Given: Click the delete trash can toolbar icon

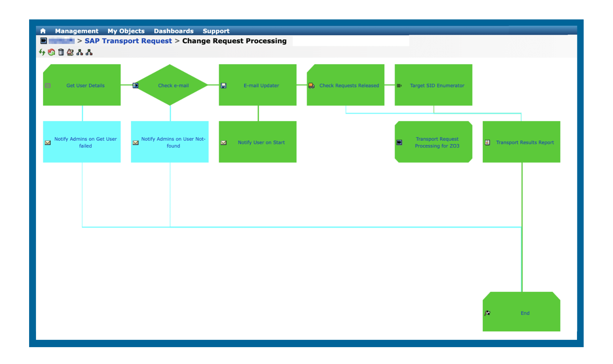Looking at the screenshot, I should point(61,52).
